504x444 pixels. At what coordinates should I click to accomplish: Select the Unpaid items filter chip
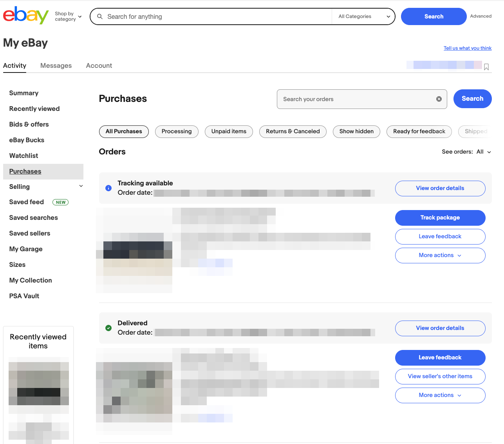point(229,132)
